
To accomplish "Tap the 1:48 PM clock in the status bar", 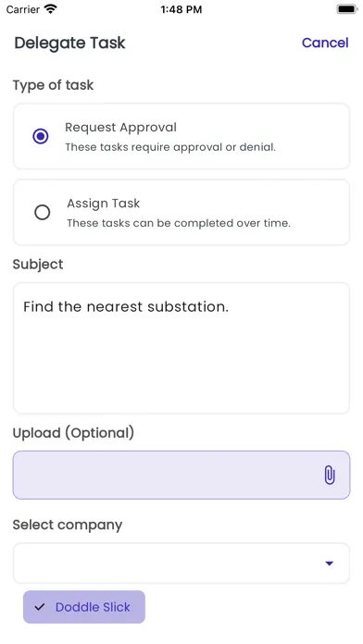I will 181,9.
